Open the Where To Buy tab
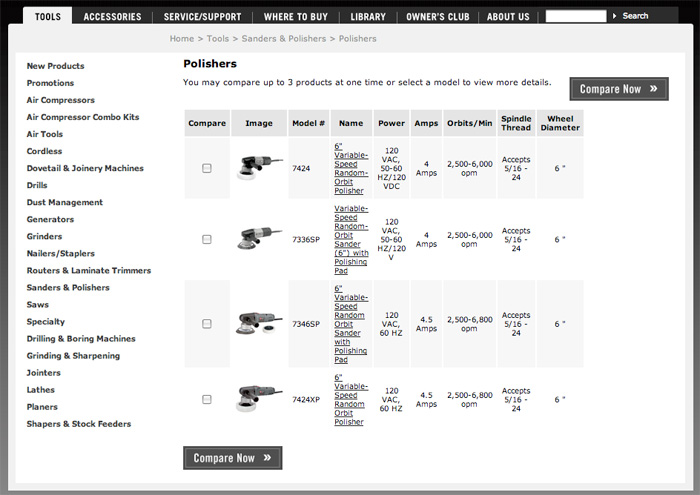This screenshot has width=700, height=495. (296, 17)
